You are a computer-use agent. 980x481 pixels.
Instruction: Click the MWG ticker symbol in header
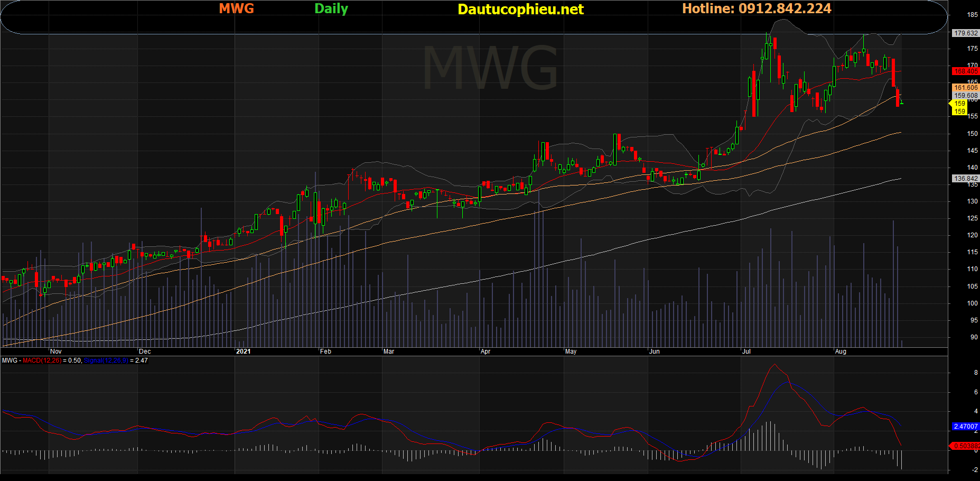pyautogui.click(x=236, y=8)
